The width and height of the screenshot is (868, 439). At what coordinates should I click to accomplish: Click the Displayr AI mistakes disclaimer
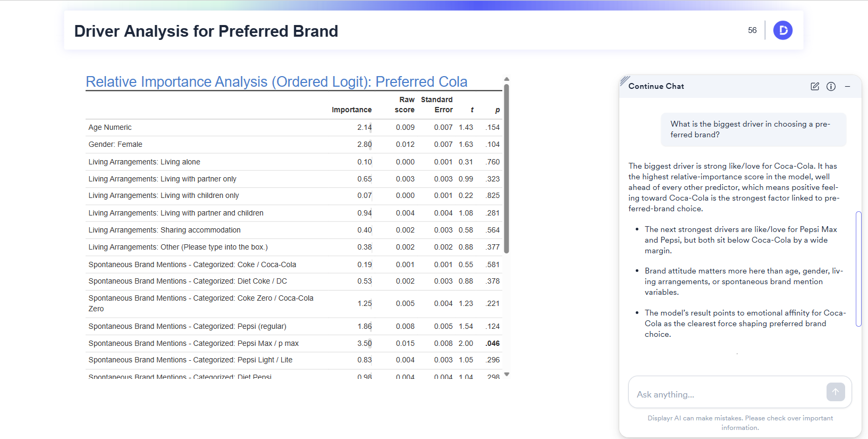click(x=740, y=423)
